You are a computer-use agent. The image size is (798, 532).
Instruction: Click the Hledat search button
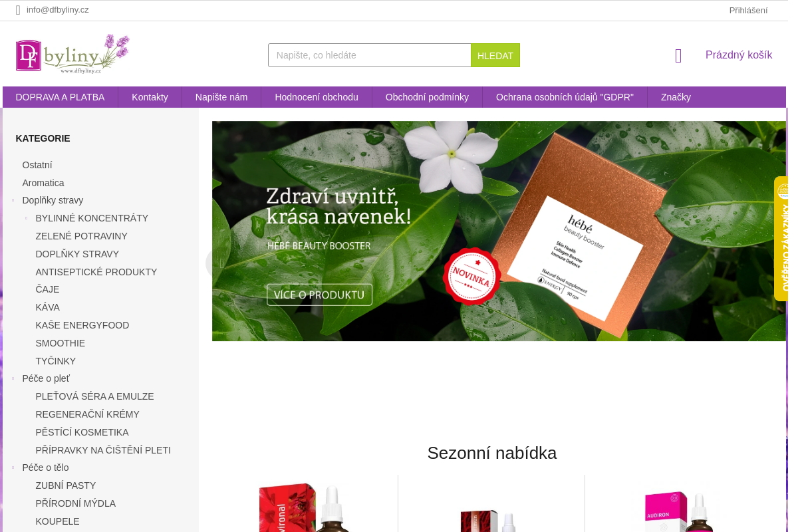tap(495, 55)
